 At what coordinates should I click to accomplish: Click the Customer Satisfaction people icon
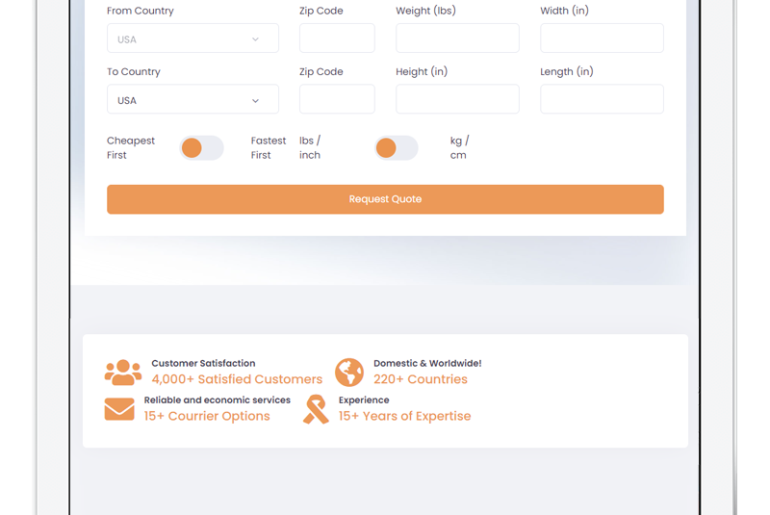click(x=123, y=372)
